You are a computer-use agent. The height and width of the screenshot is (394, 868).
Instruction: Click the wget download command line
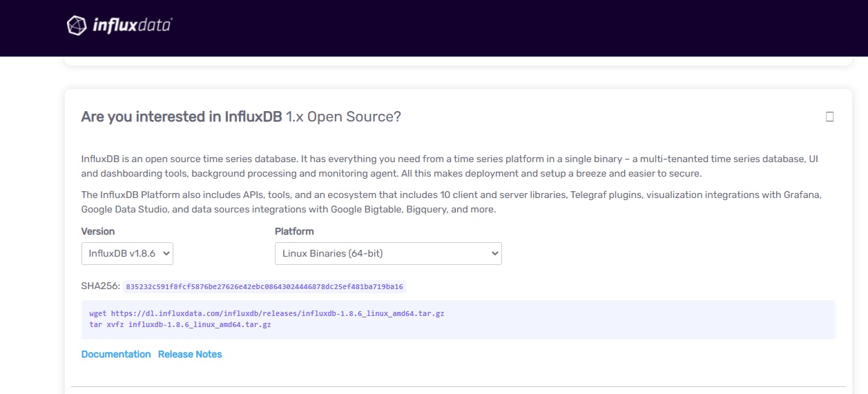click(267, 313)
